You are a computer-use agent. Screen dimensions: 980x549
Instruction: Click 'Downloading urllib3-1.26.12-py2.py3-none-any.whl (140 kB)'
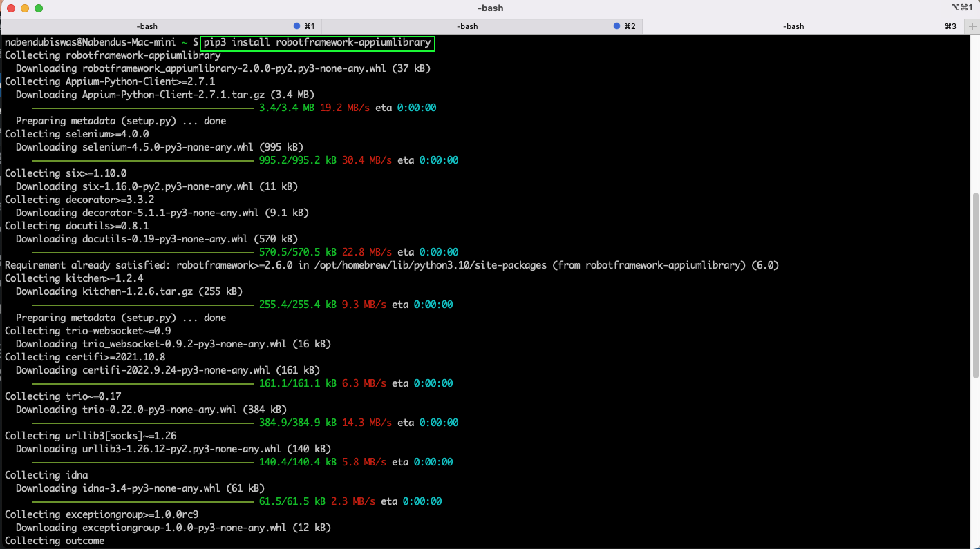173,449
